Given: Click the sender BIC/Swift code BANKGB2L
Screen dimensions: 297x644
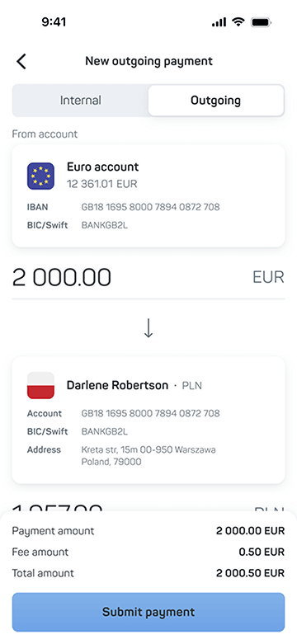Looking at the screenshot, I should click(x=104, y=225).
